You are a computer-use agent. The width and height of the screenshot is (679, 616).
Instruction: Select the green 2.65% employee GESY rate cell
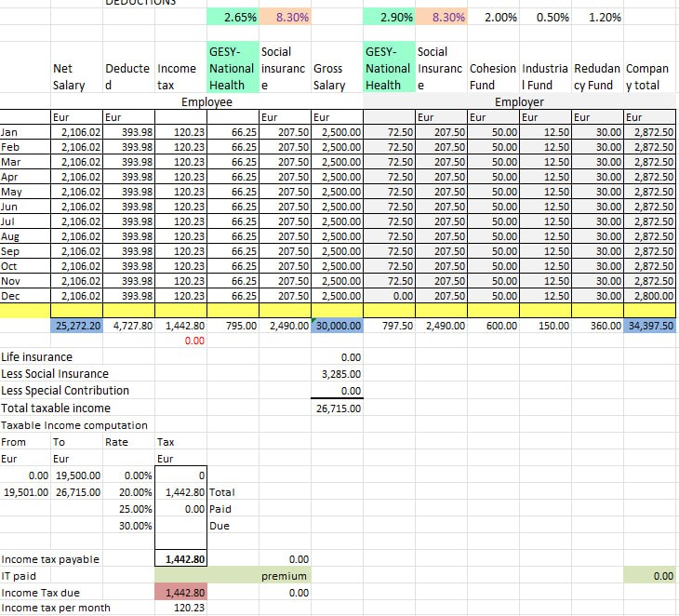[x=233, y=18]
